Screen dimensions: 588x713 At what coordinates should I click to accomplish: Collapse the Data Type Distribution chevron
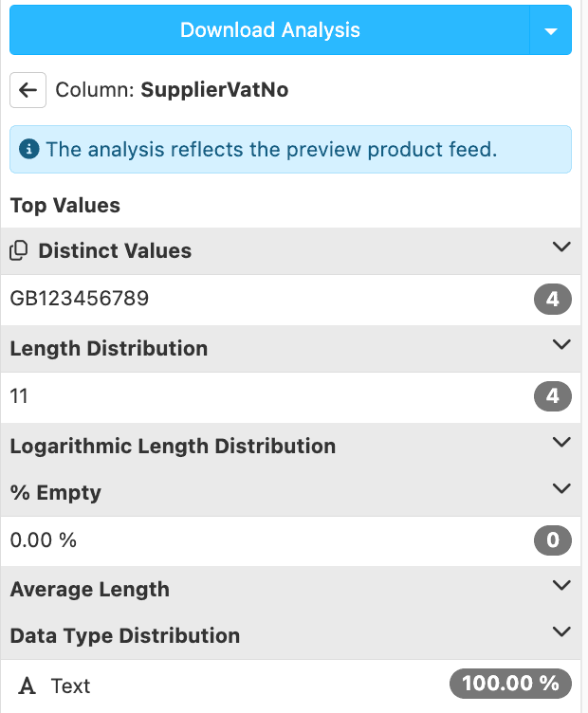[561, 632]
